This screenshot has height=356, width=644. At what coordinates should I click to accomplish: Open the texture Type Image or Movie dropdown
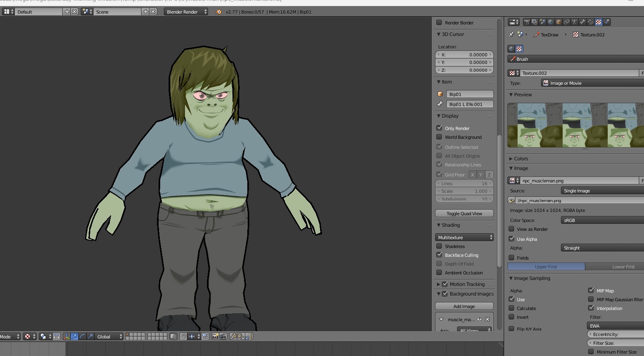click(x=592, y=83)
